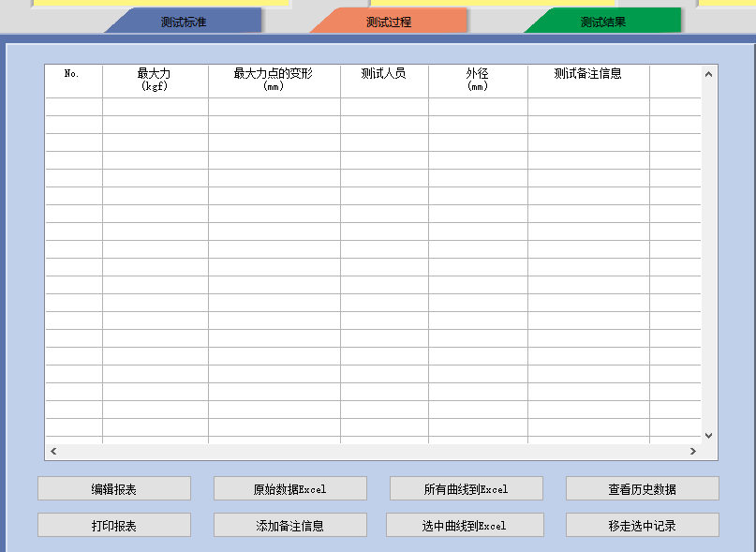756x552 pixels.
Task: Click the 编辑报表 button
Action: point(113,488)
